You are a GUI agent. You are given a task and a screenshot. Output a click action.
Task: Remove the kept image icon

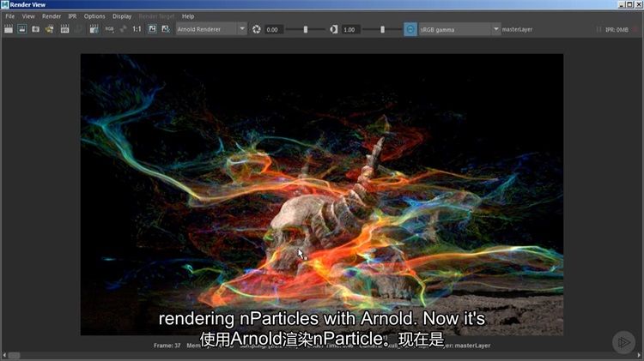pyautogui.click(x=166, y=29)
